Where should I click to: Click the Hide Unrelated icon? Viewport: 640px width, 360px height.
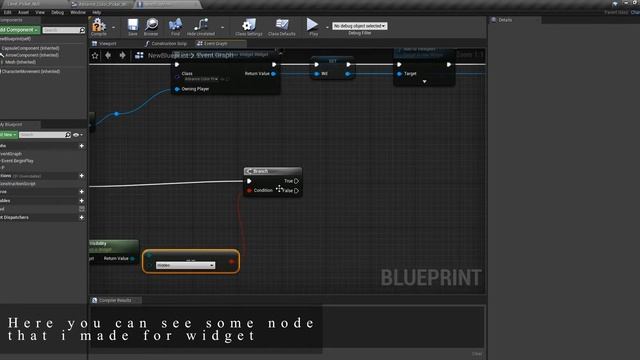pyautogui.click(x=200, y=24)
